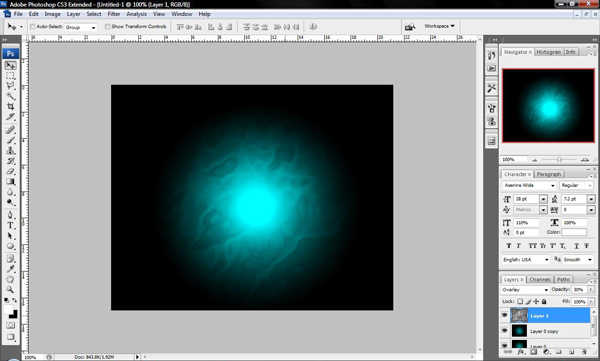
Task: Select the Rectangular Marquee tool
Action: click(10, 75)
